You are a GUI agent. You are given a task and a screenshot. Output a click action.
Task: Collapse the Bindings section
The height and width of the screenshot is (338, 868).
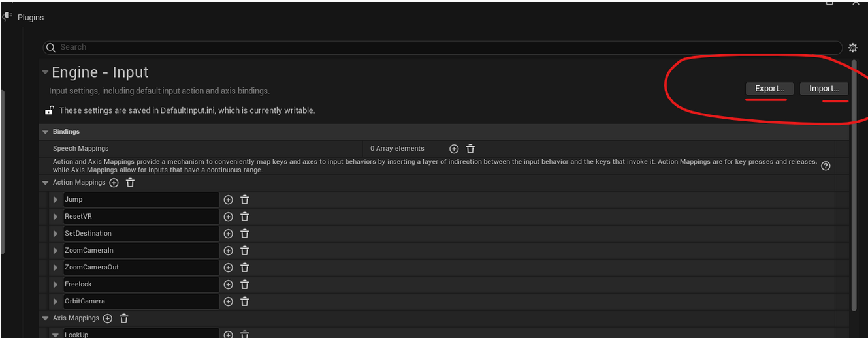(46, 132)
